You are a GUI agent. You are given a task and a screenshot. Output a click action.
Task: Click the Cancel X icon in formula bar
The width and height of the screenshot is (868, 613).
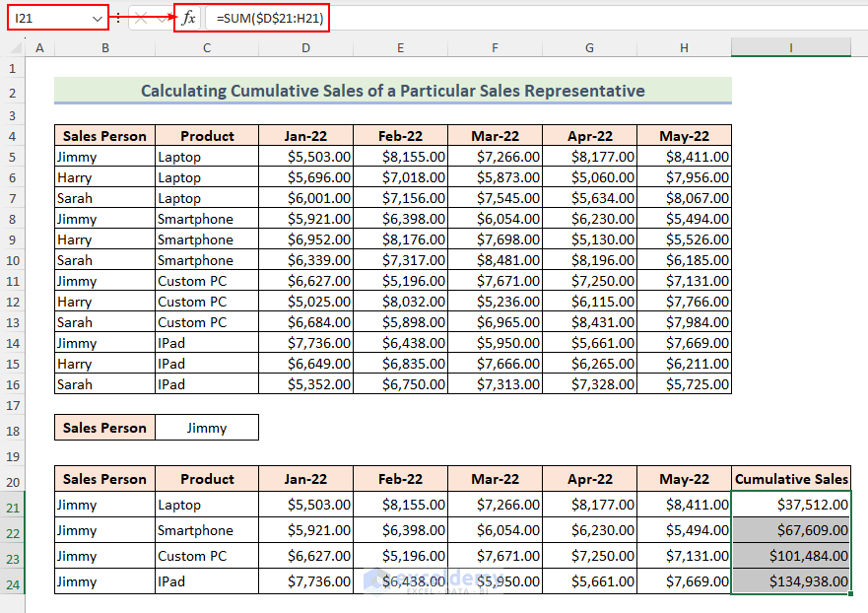[141, 19]
